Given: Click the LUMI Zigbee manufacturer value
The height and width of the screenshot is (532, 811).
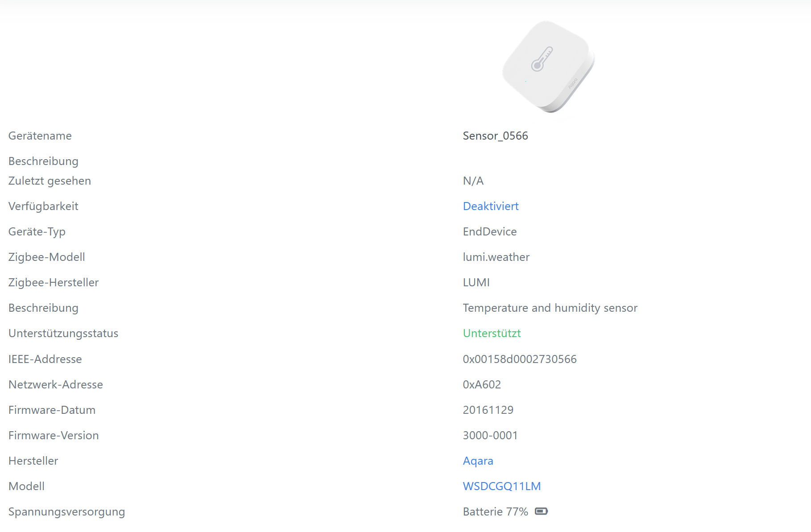Looking at the screenshot, I should pyautogui.click(x=476, y=282).
